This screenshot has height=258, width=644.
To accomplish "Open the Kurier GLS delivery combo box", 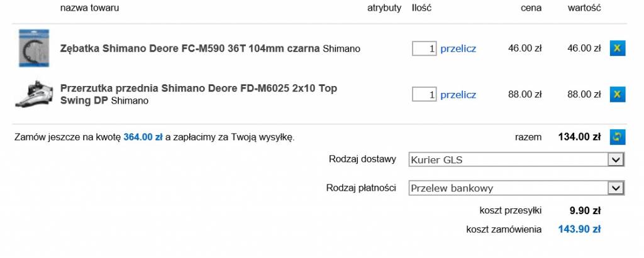I will point(516,159).
